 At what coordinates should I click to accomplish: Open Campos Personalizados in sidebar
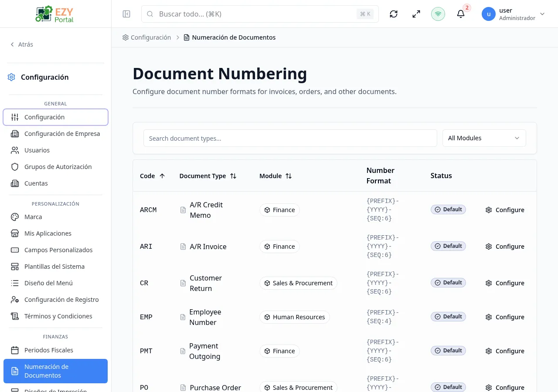point(55,250)
